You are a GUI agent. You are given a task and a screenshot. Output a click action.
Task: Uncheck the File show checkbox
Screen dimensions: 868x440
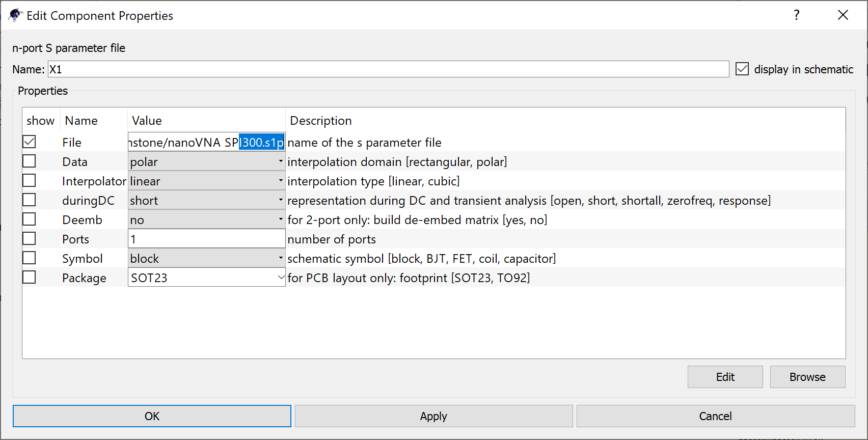(30, 142)
